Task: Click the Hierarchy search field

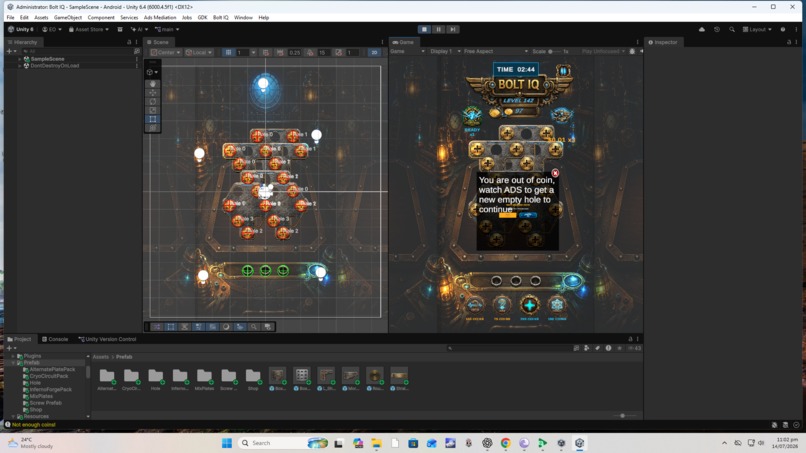Action: click(x=77, y=51)
